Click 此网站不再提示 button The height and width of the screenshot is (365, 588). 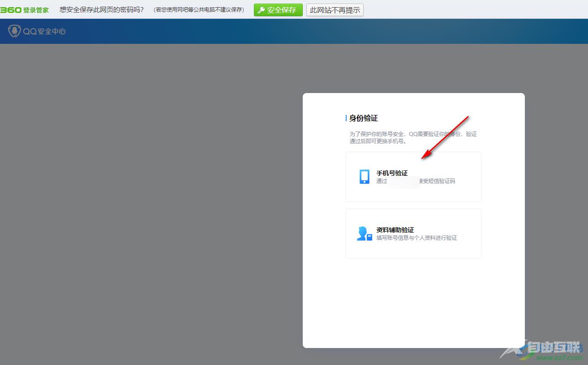[x=335, y=10]
